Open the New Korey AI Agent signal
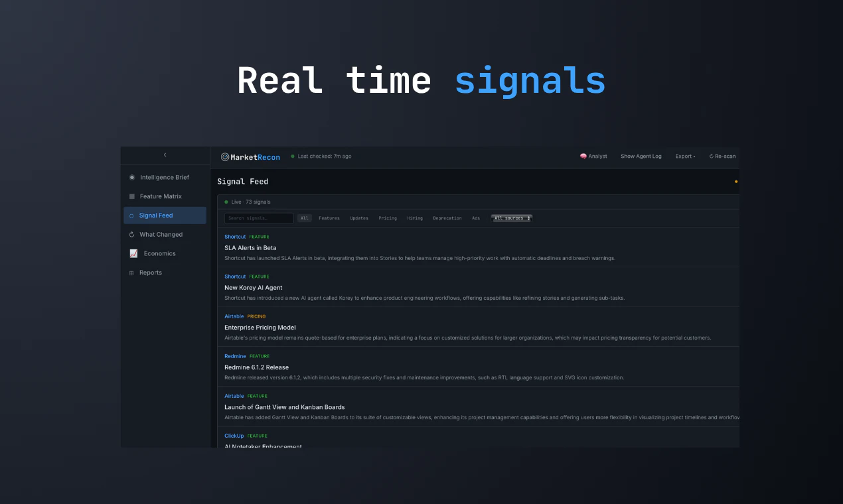 (254, 288)
